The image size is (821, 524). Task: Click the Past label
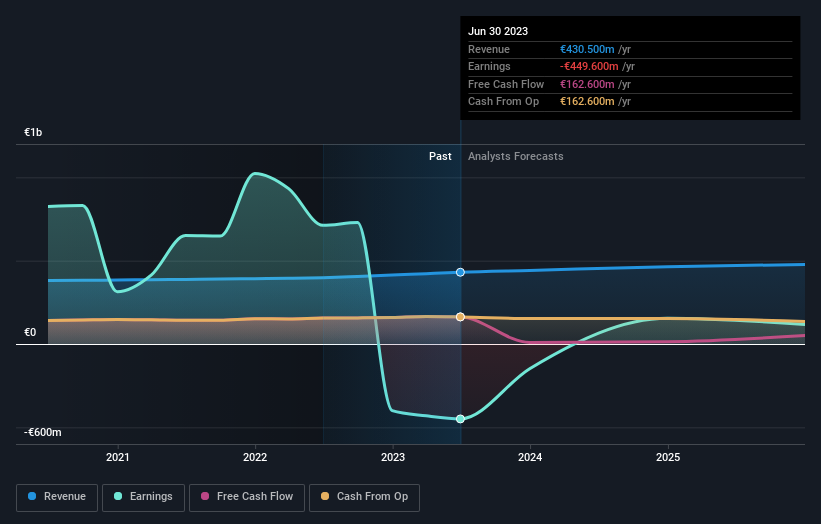[x=440, y=156]
